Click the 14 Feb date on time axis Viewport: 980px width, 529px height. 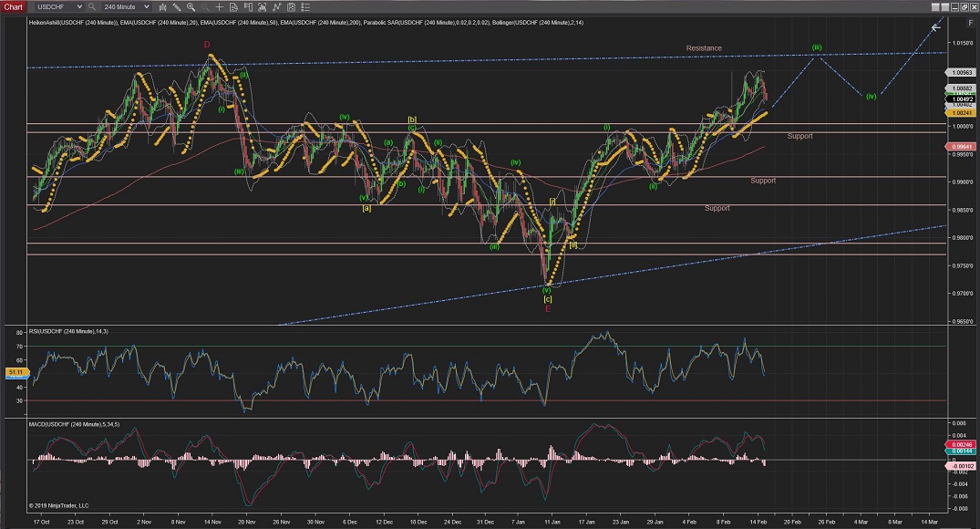coord(758,522)
